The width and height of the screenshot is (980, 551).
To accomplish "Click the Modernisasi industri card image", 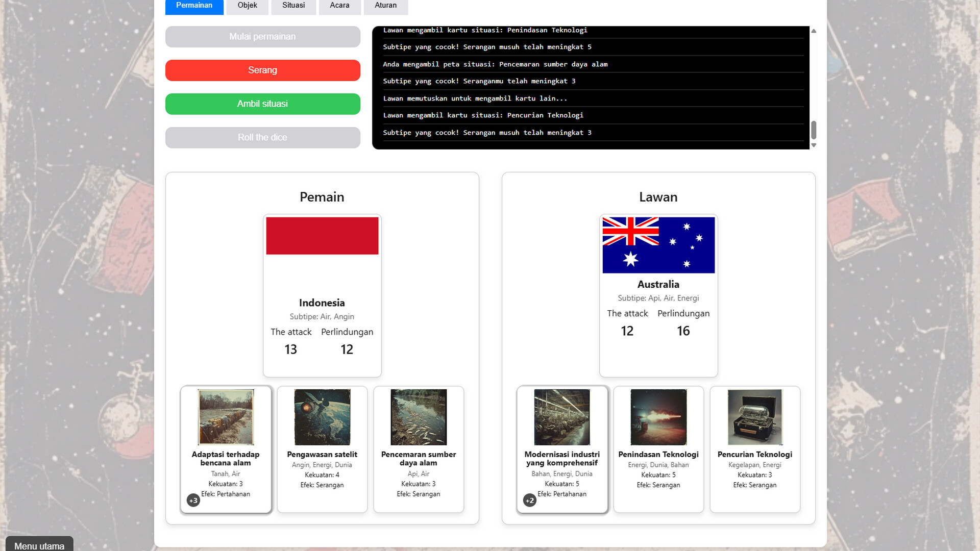I will click(x=562, y=417).
